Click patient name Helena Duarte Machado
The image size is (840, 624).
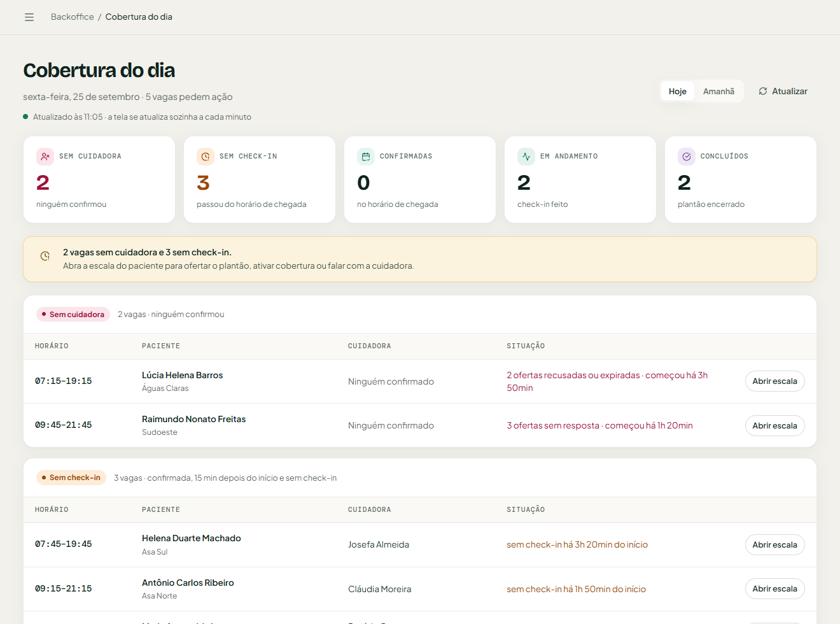tap(192, 538)
